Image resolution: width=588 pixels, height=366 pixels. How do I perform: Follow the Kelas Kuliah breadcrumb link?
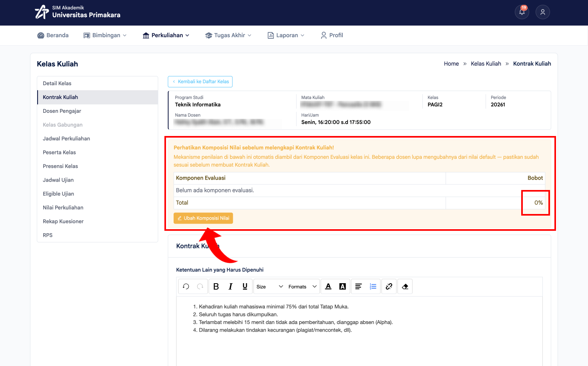[x=486, y=64]
